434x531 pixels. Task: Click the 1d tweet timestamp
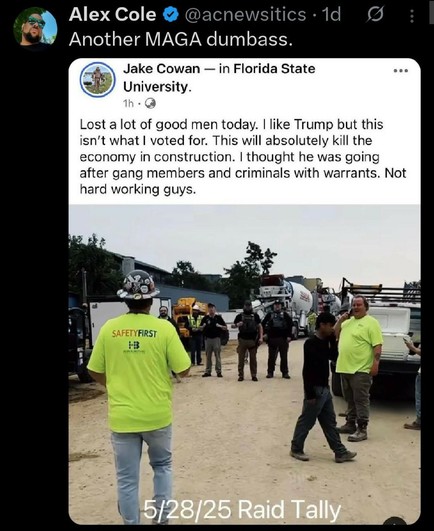[x=331, y=15]
